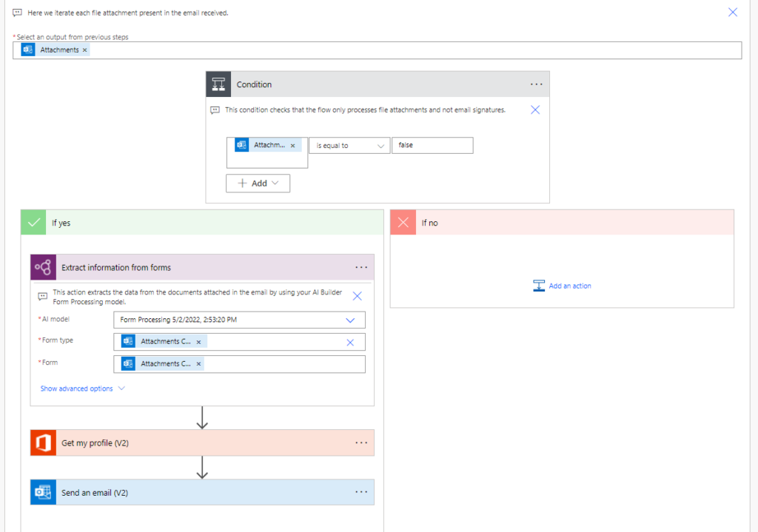
Task: Expand the AI model dropdown
Action: 350,320
